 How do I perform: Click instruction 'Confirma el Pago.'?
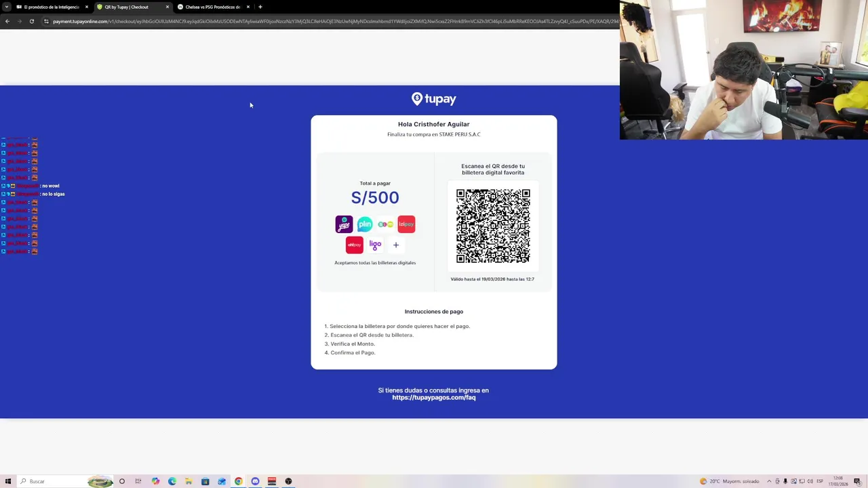tap(353, 352)
